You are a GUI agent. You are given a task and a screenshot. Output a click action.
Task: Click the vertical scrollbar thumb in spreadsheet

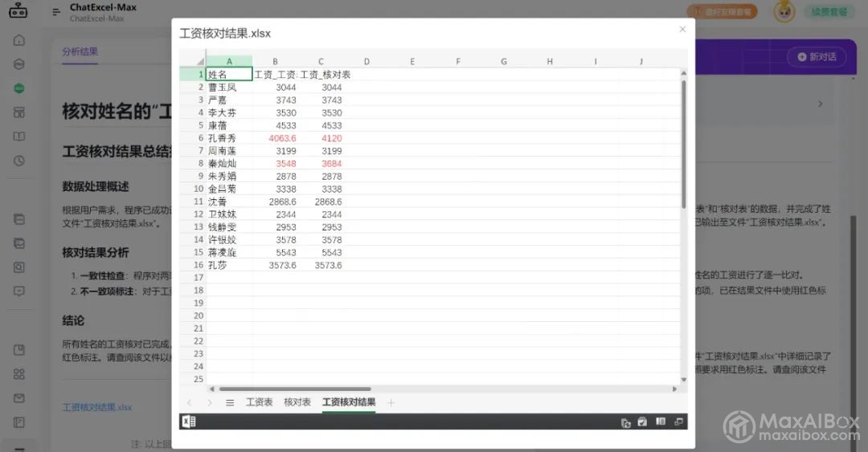coord(684,144)
